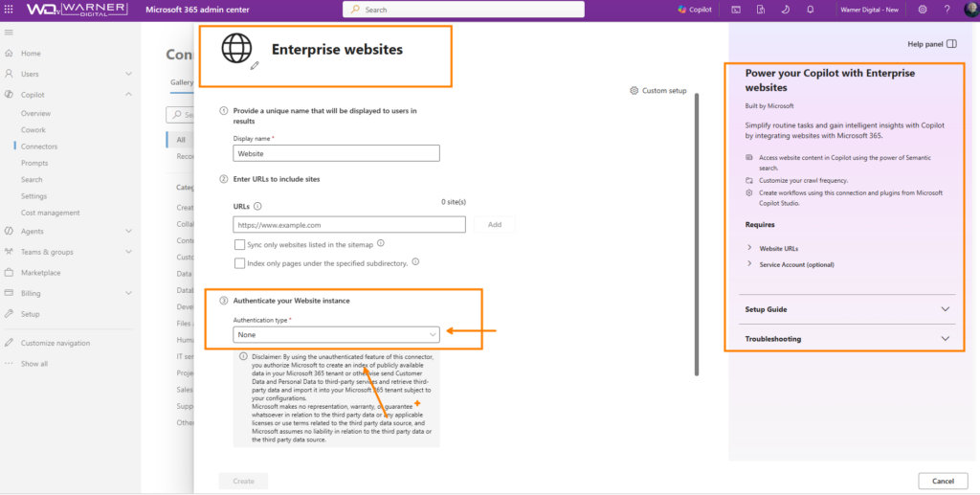Click info icon next to subdirectory option

(415, 262)
